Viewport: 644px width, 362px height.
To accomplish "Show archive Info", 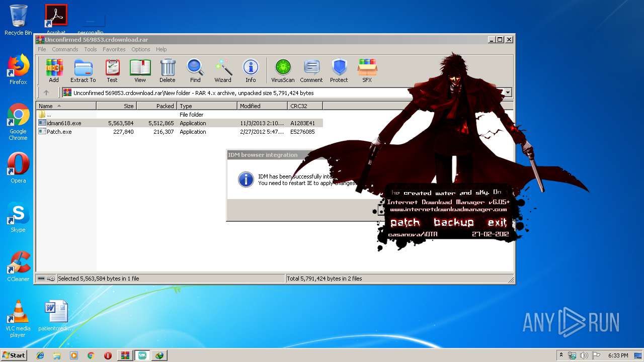I will point(251,71).
